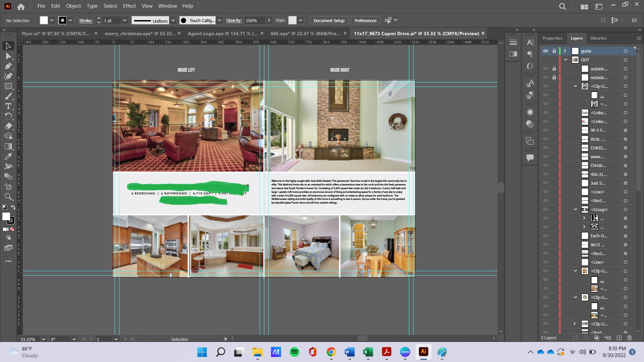This screenshot has width=644, height=362.
Task: Hide the 'Just S...' layer item
Action: (x=545, y=183)
